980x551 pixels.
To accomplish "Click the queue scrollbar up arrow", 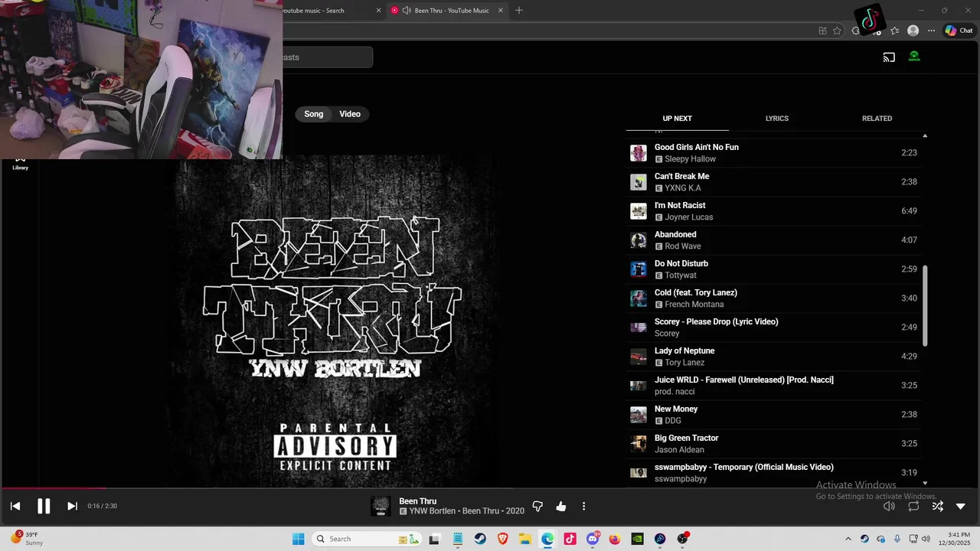I will tap(925, 135).
